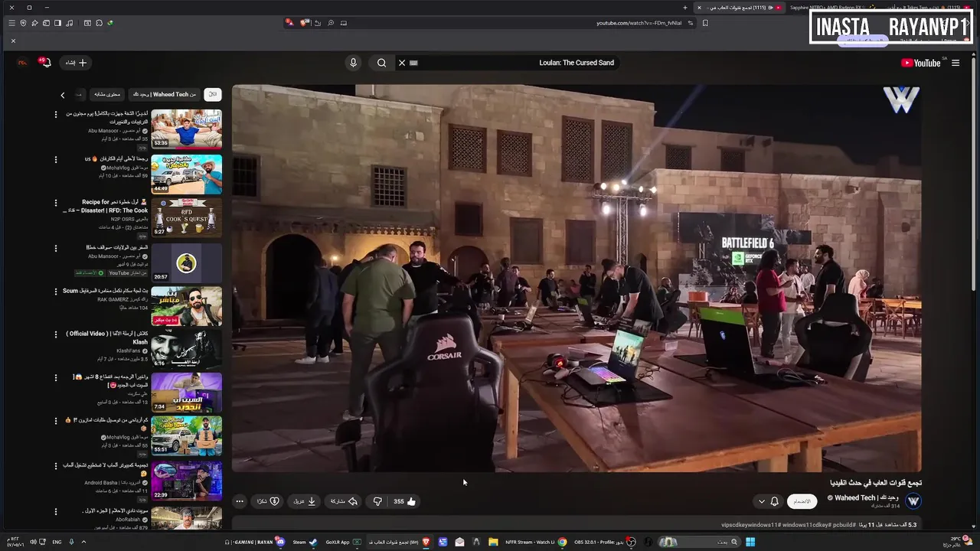Open the Abu Mansoor 53:35 video thumbnail
980x551 pixels.
point(186,129)
